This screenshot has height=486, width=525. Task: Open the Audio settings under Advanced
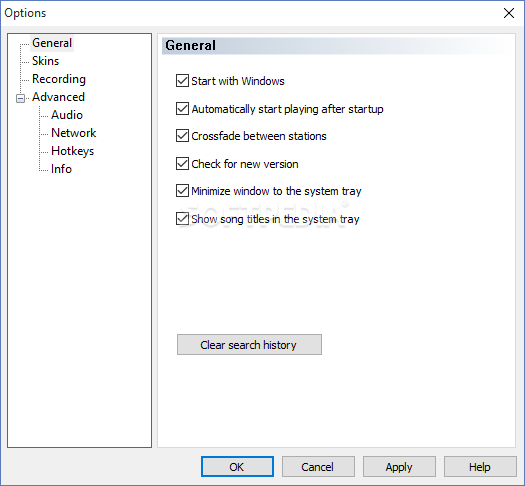(x=67, y=115)
